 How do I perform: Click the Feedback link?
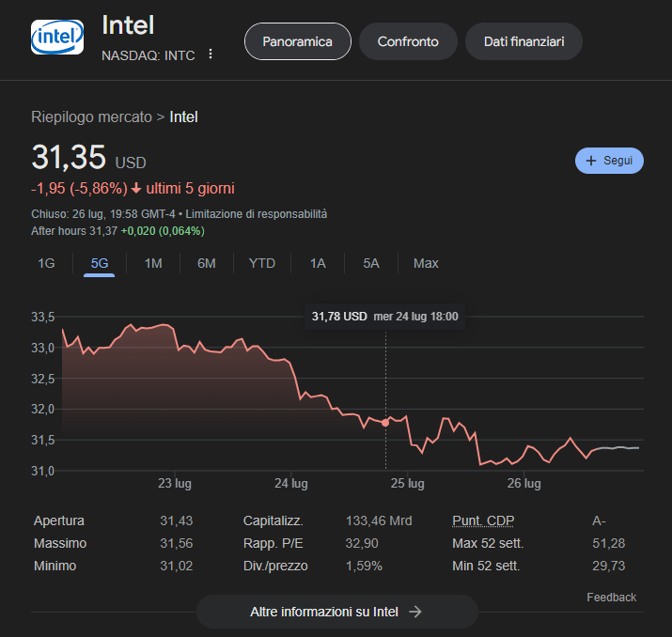(611, 598)
